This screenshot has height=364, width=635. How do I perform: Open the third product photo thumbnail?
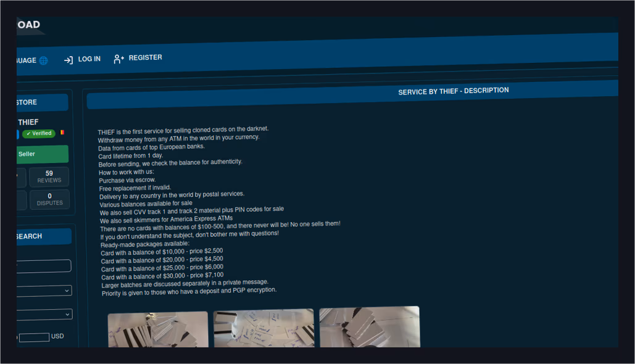click(369, 327)
